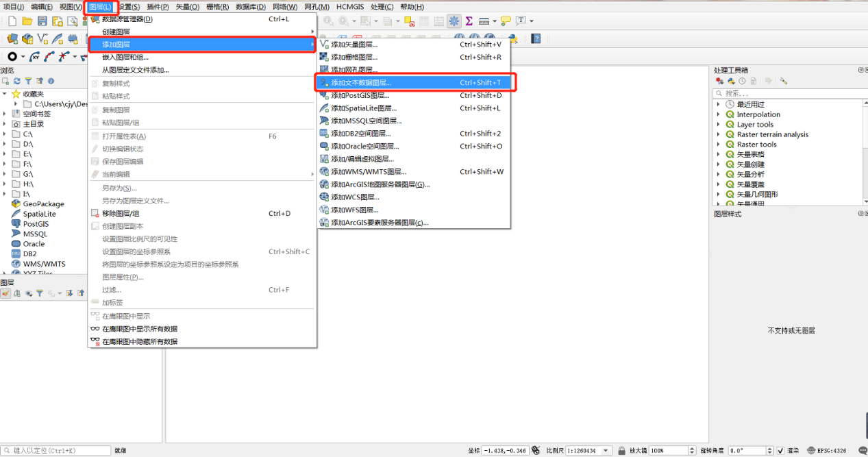Choose Add PostGIS Layer from submenu
This screenshot has width=868, height=457.
[360, 95]
